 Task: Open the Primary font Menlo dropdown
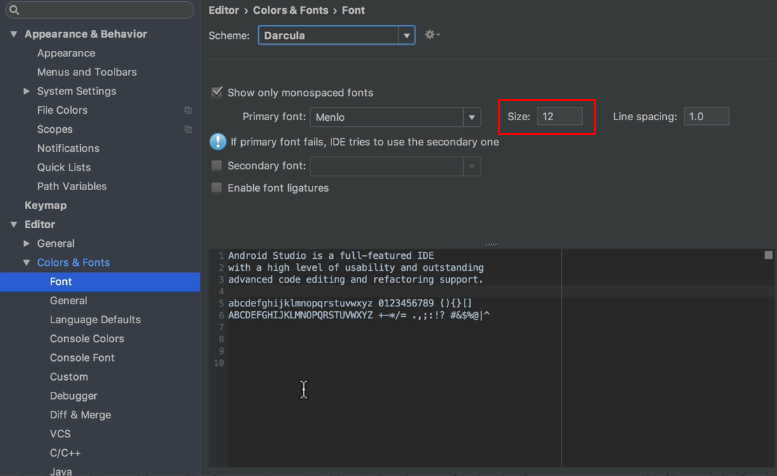point(395,117)
